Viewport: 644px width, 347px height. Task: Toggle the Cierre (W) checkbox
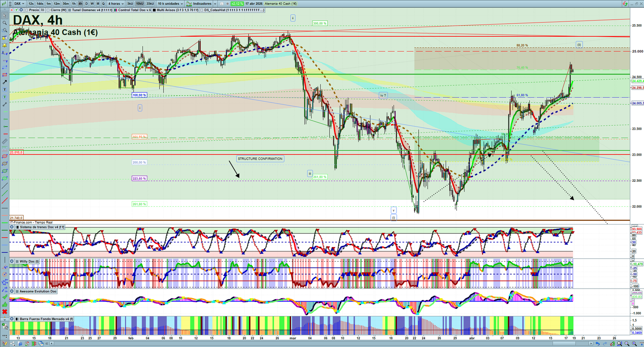(48, 10)
